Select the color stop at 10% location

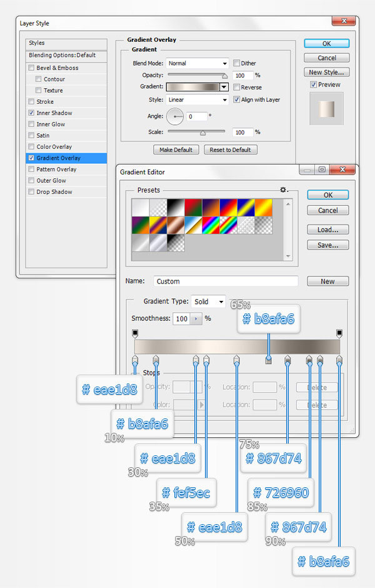tap(156, 360)
